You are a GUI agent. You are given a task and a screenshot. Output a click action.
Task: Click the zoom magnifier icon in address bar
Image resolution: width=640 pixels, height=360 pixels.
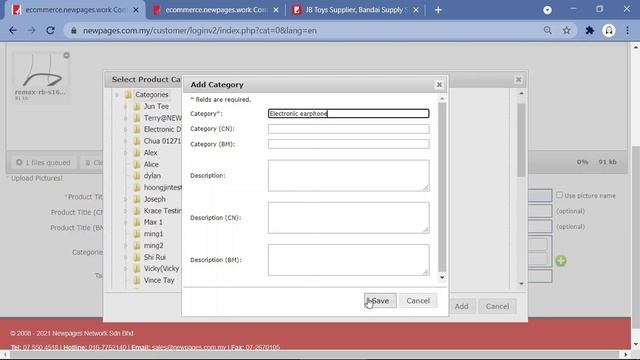(548, 30)
